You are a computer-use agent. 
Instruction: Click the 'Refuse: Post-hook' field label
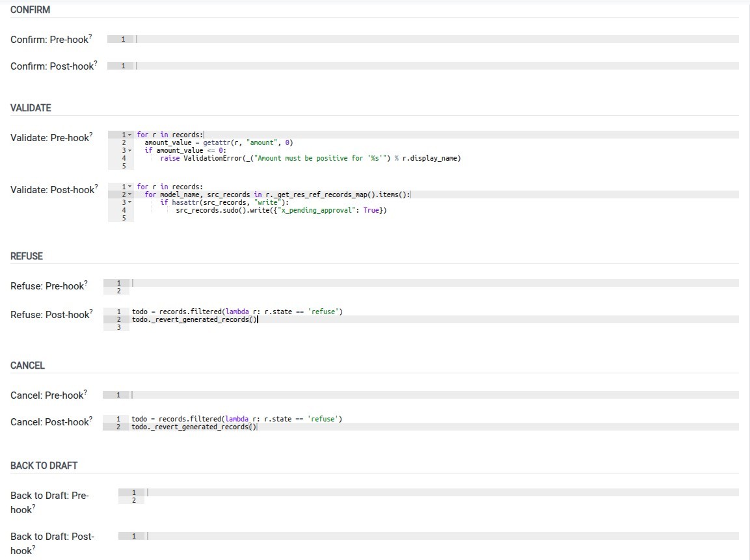(49, 315)
